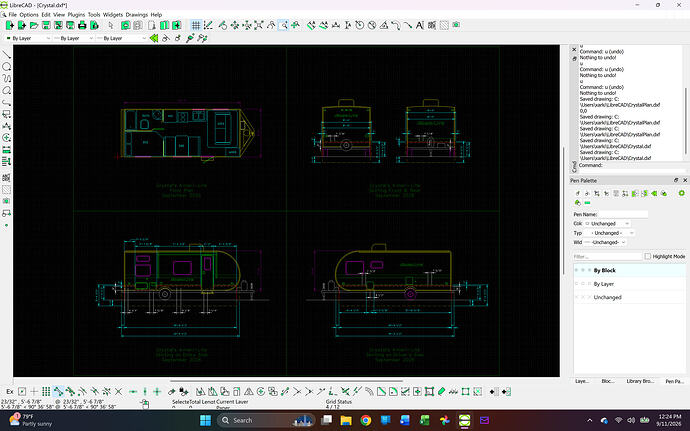This screenshot has height=431, width=690.
Task: Switch to the Block list tab
Action: [x=608, y=381]
